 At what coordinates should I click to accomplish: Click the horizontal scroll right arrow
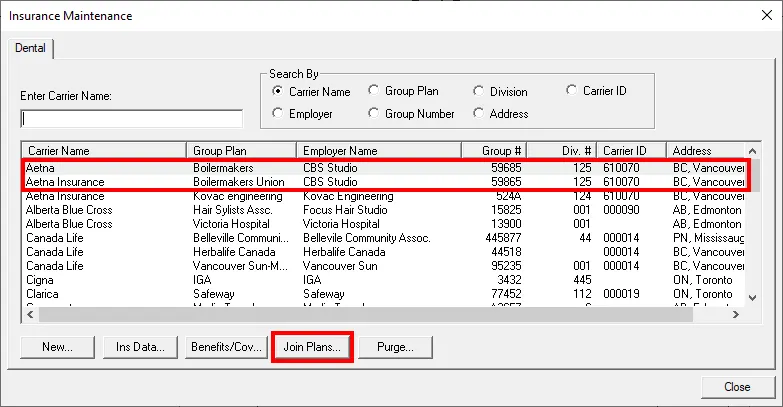pos(736,315)
